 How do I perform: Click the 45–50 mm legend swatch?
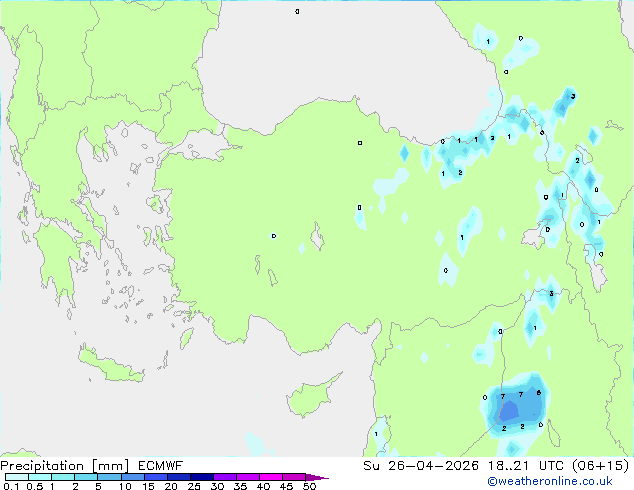coord(294,477)
